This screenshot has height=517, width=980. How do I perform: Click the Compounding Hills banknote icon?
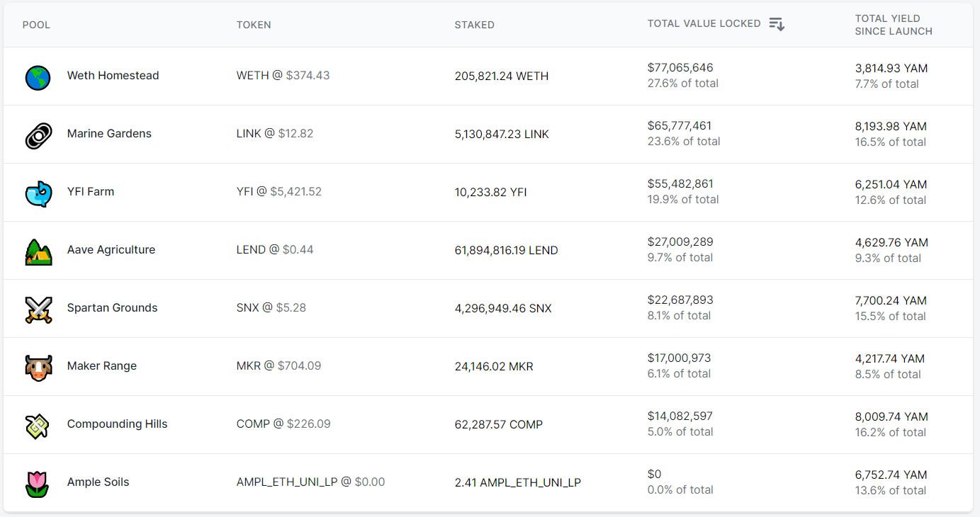[38, 426]
